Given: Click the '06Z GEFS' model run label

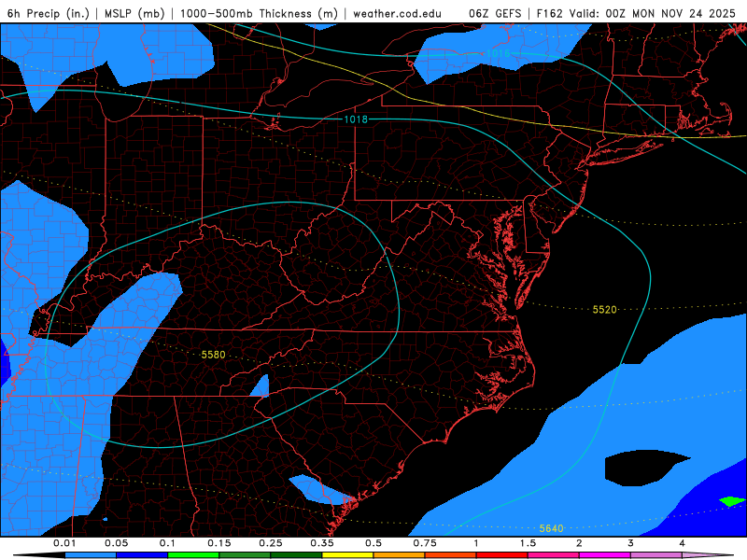Looking at the screenshot, I should [496, 13].
